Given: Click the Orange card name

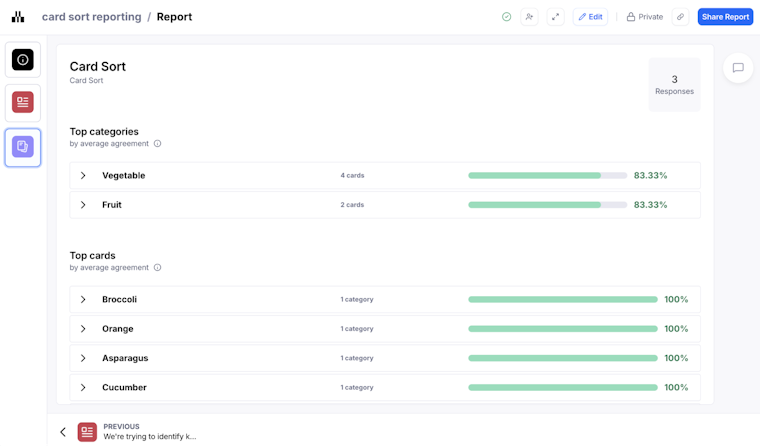Looking at the screenshot, I should [118, 329].
